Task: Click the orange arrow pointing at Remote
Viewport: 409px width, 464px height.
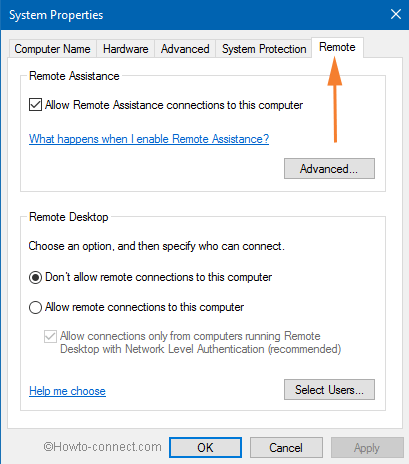Action: click(x=335, y=100)
